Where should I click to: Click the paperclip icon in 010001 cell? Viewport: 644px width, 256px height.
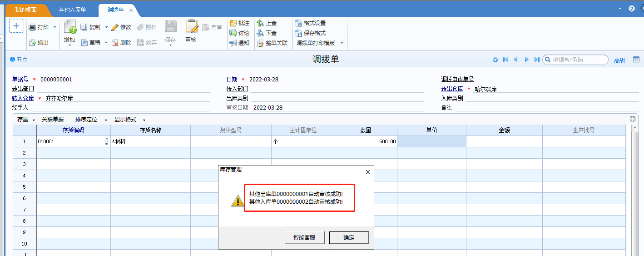tap(106, 141)
